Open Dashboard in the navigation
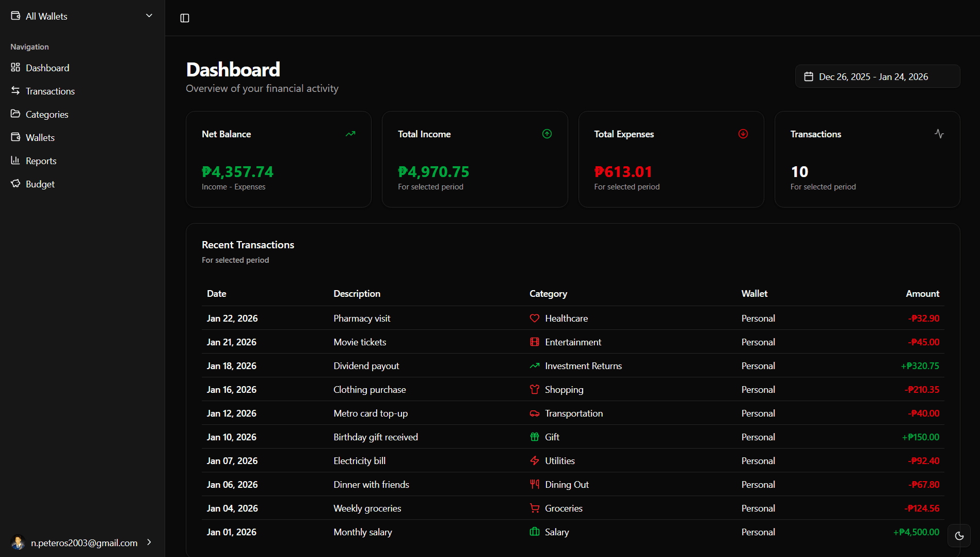Viewport: 980px width, 557px height. tap(82, 68)
